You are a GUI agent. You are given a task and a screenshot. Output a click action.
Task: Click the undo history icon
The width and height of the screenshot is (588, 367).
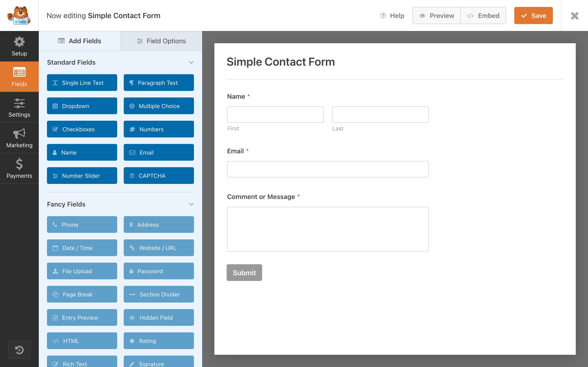(19, 350)
